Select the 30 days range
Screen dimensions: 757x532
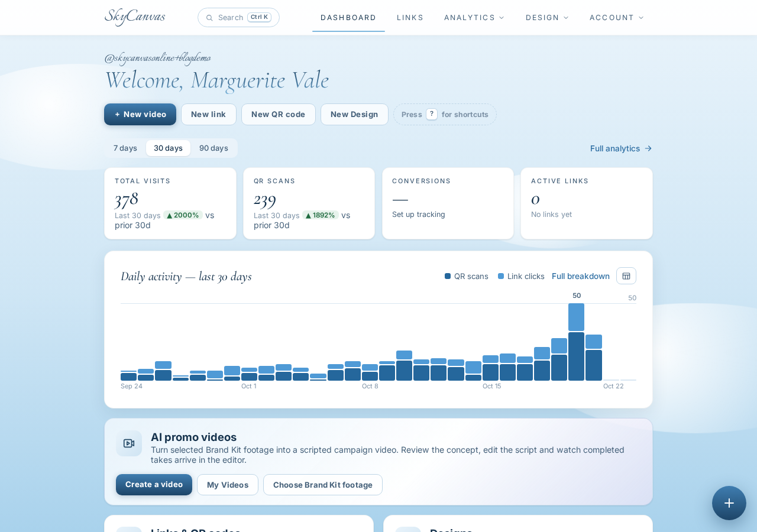(x=168, y=148)
